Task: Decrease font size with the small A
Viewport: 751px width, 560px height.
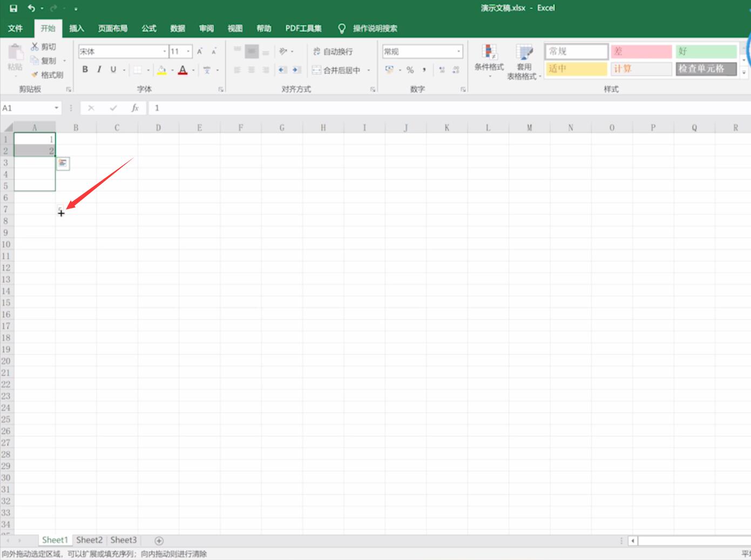Action: pos(214,51)
